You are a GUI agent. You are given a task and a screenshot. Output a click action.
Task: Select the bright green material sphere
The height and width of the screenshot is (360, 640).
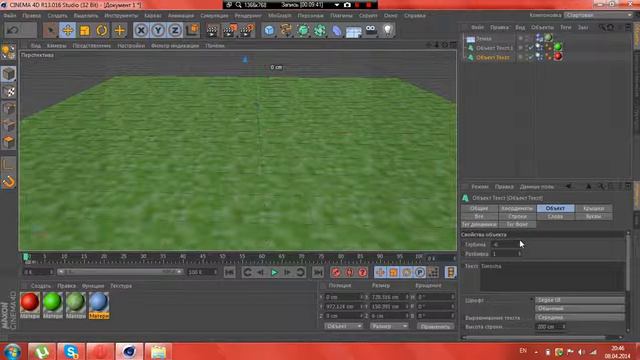pyautogui.click(x=53, y=302)
